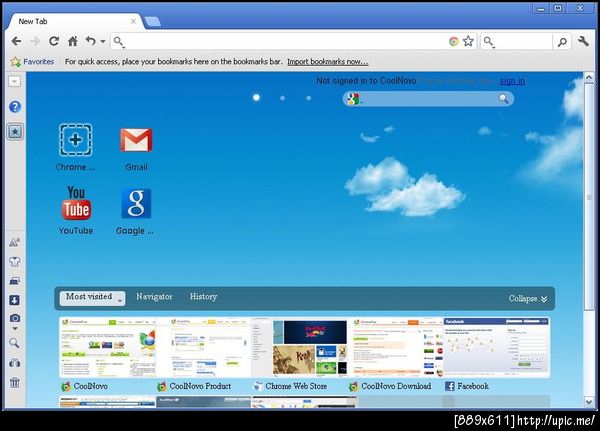The height and width of the screenshot is (431, 600).
Task: Open the sidebar downloads icon
Action: [x=15, y=300]
